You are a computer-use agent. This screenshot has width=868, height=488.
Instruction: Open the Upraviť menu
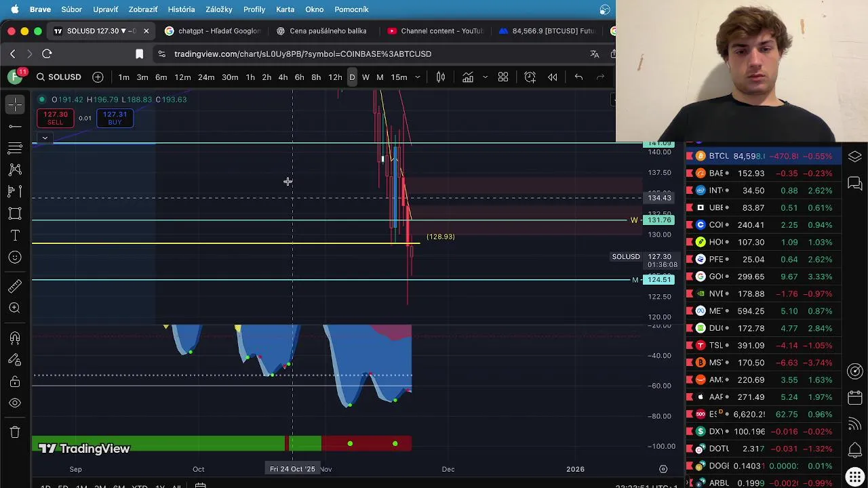coord(105,9)
